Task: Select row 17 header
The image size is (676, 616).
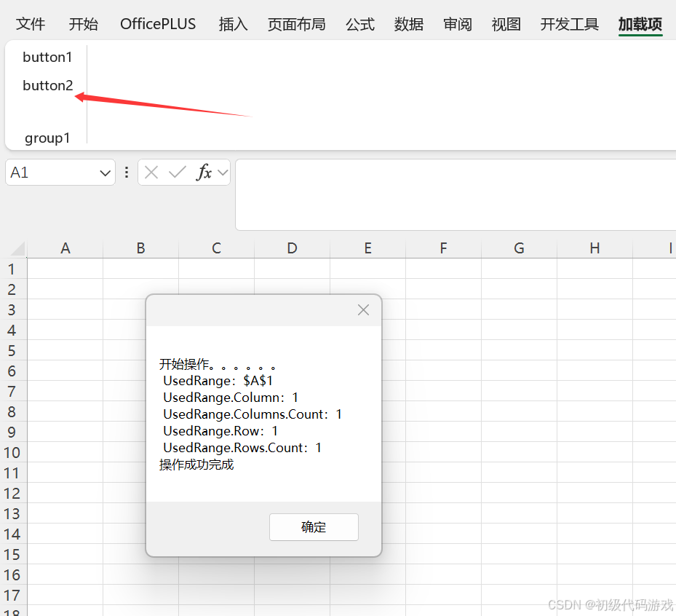Action: click(12, 596)
